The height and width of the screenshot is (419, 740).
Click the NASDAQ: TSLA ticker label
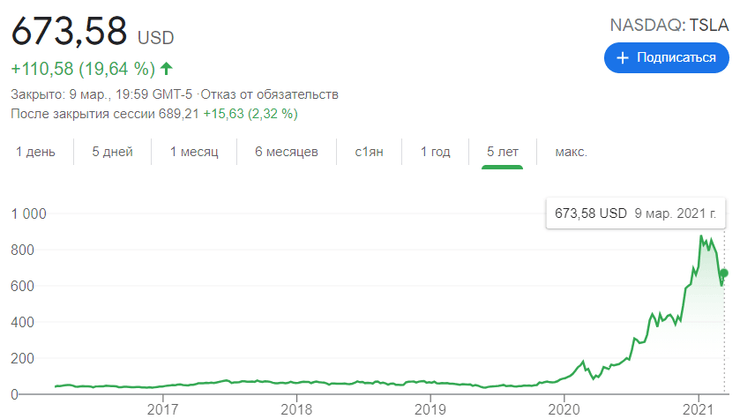coord(669,25)
